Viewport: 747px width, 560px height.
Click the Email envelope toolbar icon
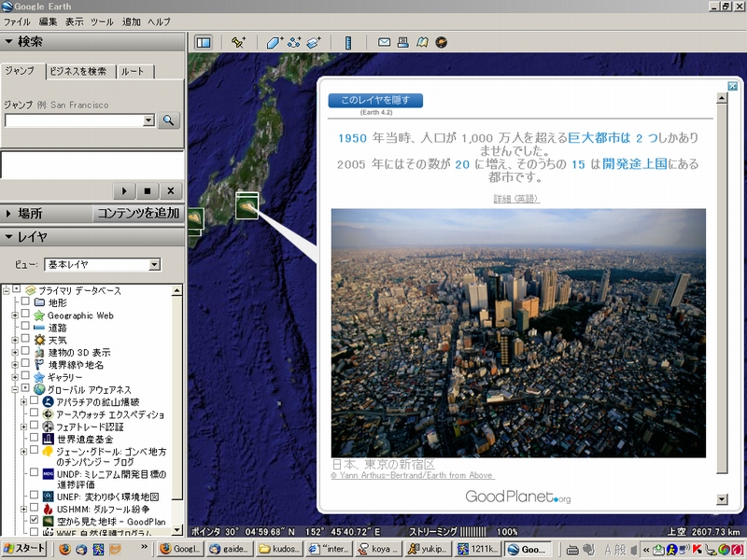point(384,42)
